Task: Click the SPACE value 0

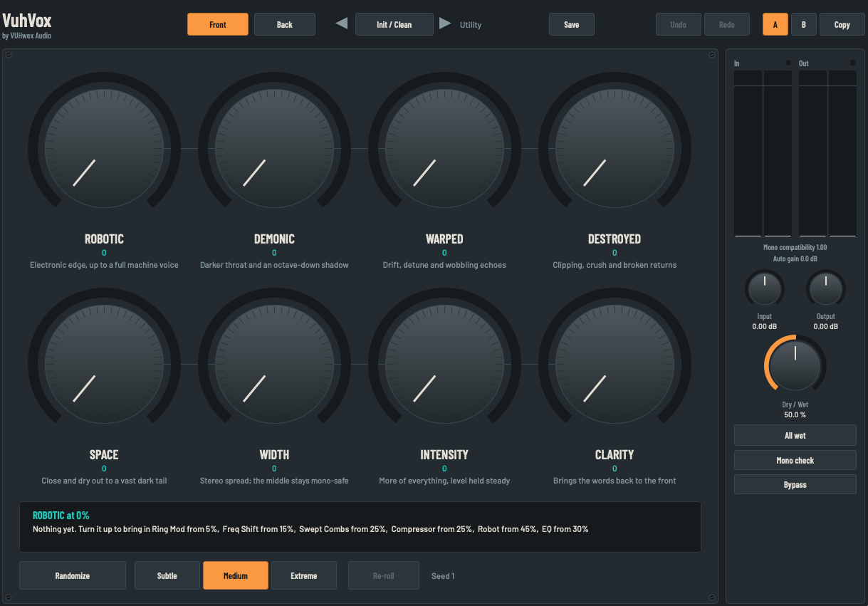Action: pyautogui.click(x=104, y=469)
